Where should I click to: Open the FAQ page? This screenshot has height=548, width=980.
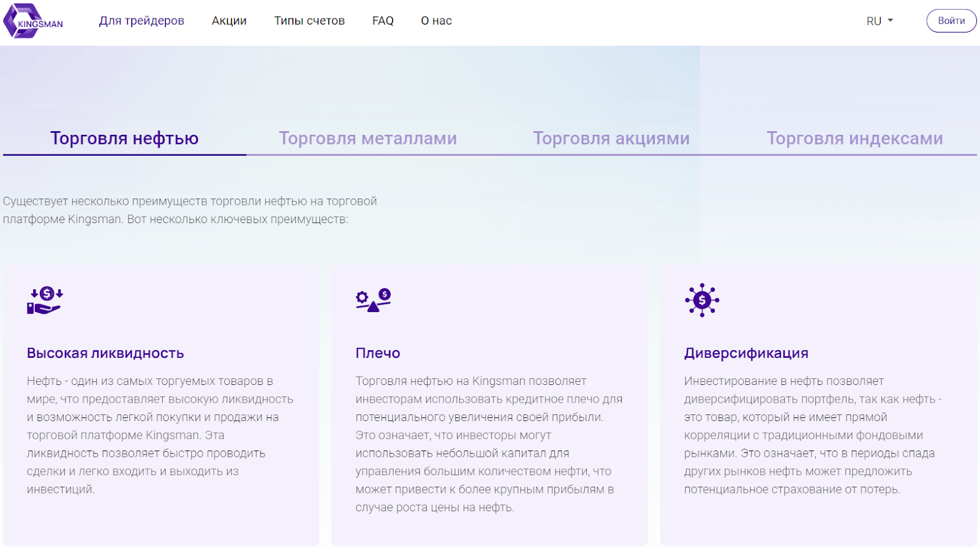(383, 21)
